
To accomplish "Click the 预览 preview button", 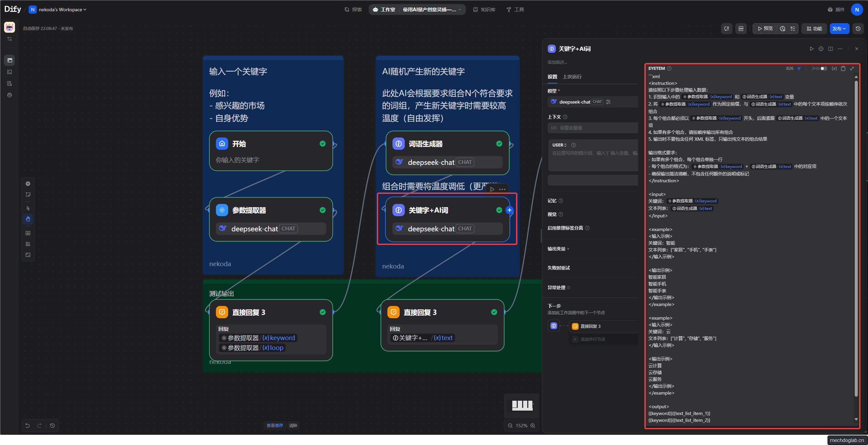I will click(x=765, y=29).
